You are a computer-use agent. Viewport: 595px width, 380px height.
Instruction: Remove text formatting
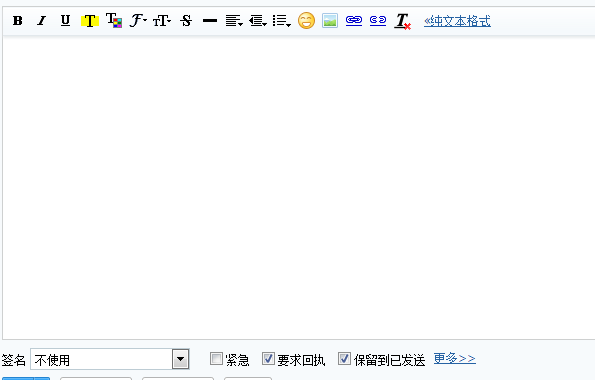tap(403, 21)
